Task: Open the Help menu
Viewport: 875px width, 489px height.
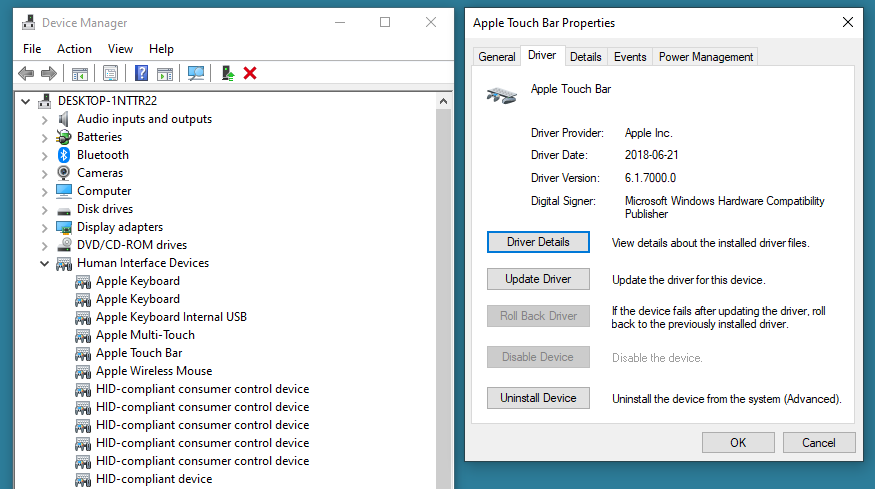Action: coord(161,49)
